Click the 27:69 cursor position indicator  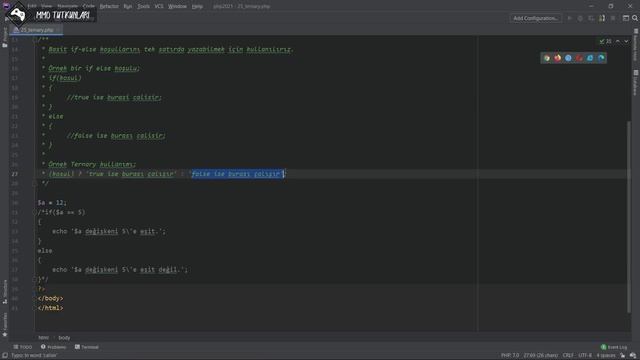(541, 356)
